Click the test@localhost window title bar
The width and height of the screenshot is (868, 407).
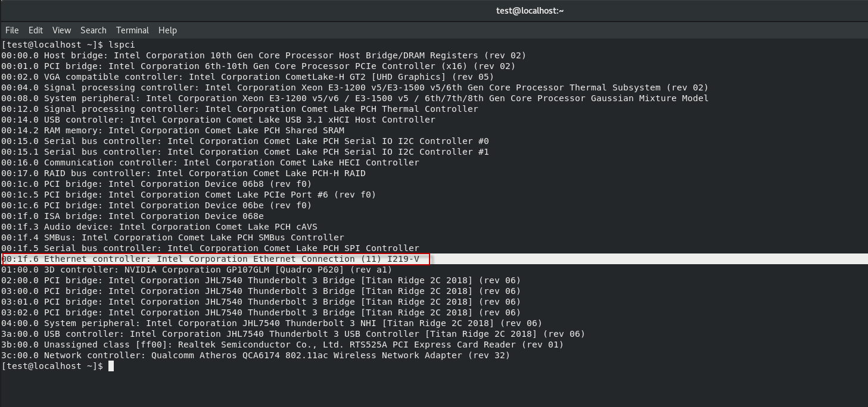(434, 10)
